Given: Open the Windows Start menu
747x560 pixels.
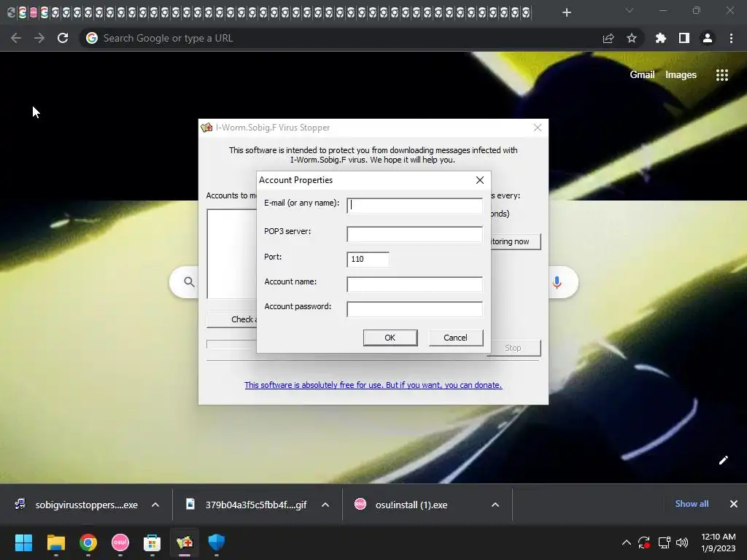Looking at the screenshot, I should (23, 542).
